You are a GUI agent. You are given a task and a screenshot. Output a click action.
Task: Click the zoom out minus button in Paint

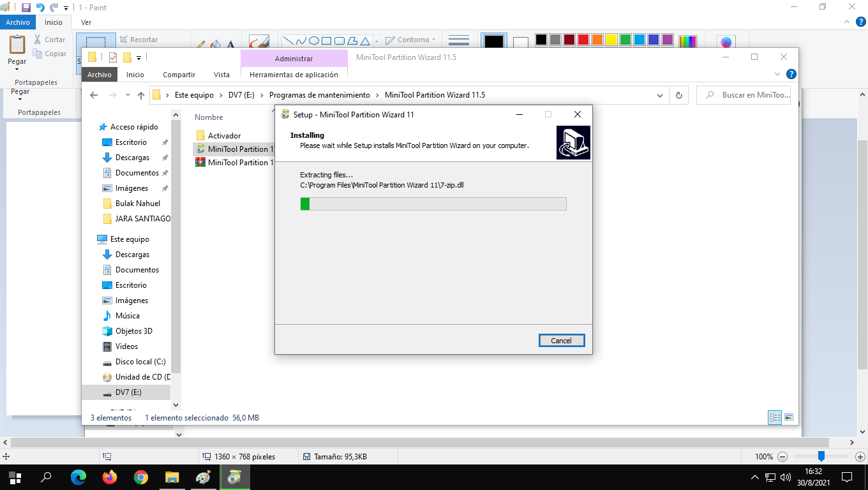[x=782, y=457]
